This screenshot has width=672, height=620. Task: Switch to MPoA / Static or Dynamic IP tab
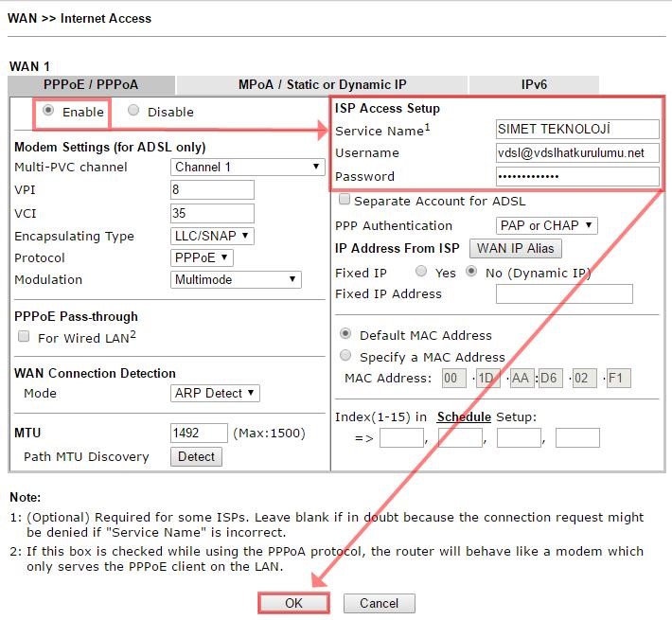coord(322,84)
